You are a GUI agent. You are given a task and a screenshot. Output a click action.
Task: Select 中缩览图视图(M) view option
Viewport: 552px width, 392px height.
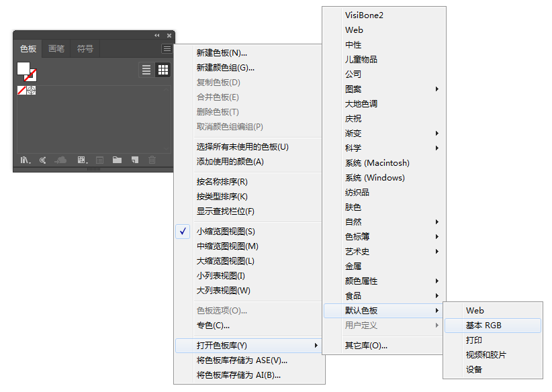coord(248,246)
